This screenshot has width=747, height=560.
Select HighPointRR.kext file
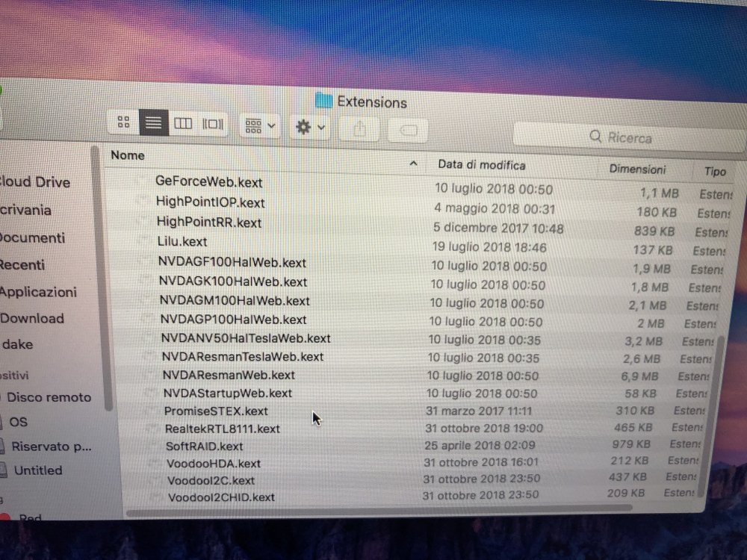(x=208, y=223)
